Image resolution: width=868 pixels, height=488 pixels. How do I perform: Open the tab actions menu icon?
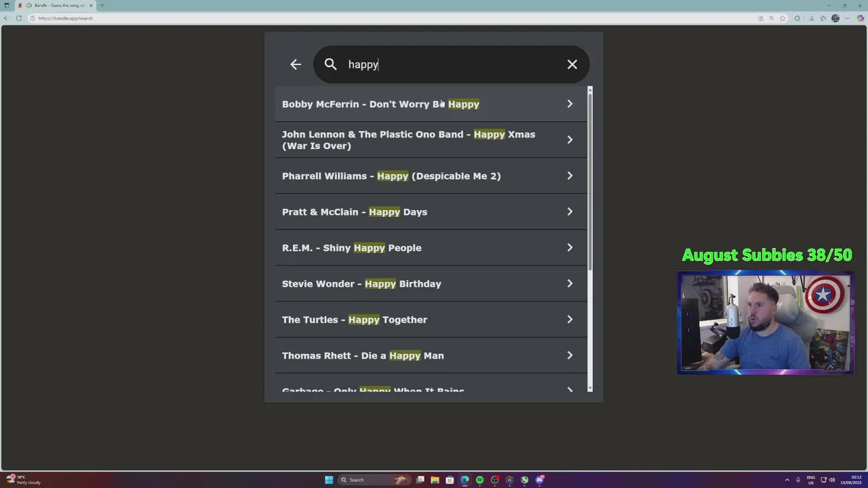[x=7, y=5]
